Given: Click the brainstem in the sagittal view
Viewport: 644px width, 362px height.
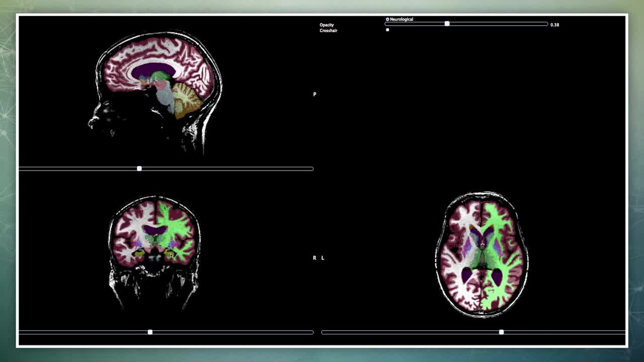Looking at the screenshot, I should point(168,101).
